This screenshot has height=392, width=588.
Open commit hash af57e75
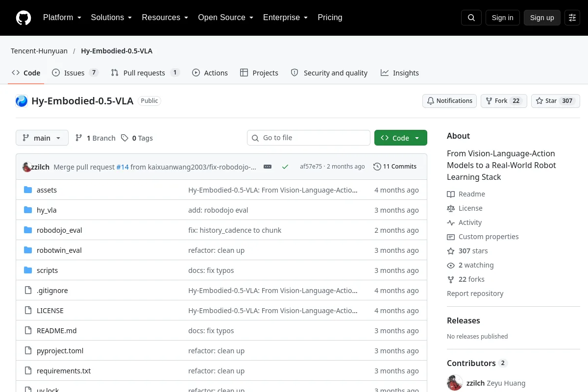pyautogui.click(x=311, y=167)
